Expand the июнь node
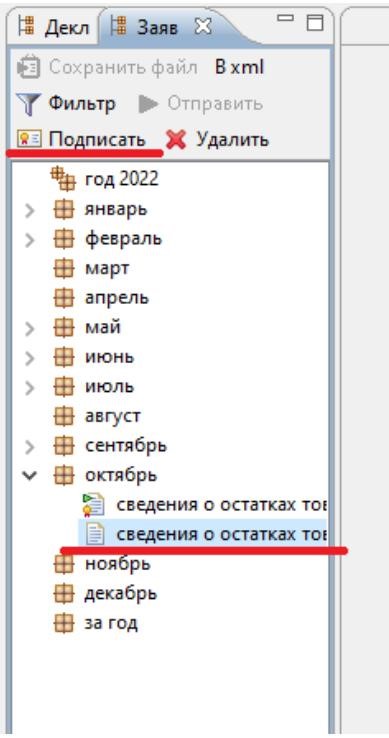The image size is (389, 738). coord(29,358)
